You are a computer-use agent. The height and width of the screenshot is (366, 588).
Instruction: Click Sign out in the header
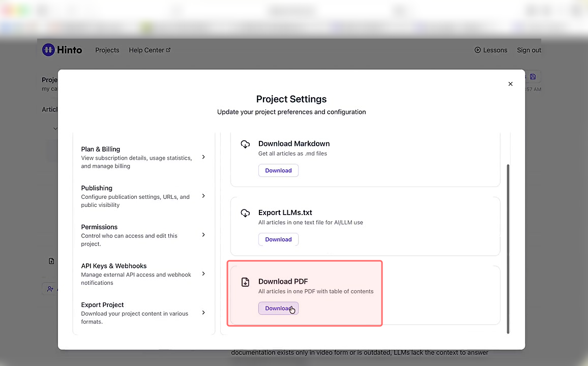tap(529, 50)
